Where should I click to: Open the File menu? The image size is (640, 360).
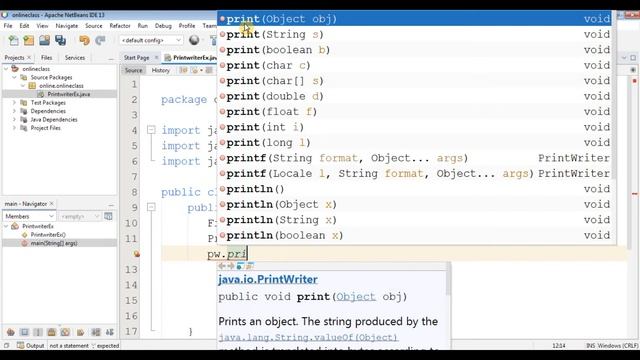[8, 26]
